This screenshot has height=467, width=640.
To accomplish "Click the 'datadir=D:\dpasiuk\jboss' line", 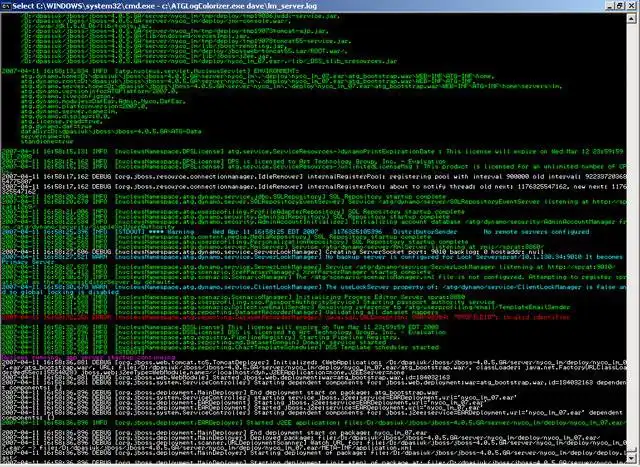I will pyautogui.click(x=111, y=131).
